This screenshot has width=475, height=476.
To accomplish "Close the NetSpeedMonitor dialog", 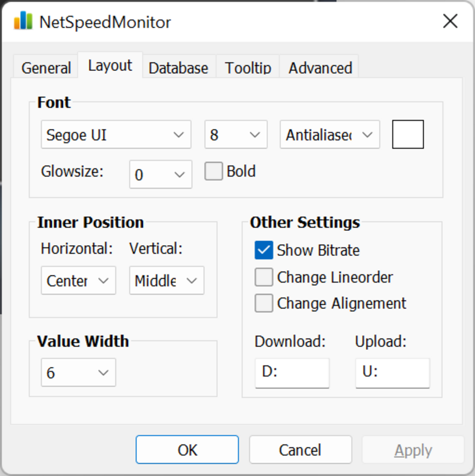I will [450, 21].
